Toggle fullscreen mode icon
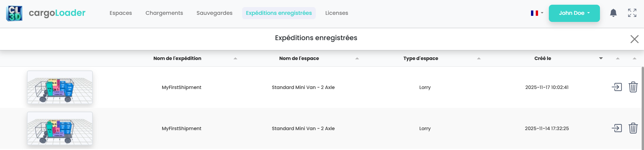 pos(632,13)
